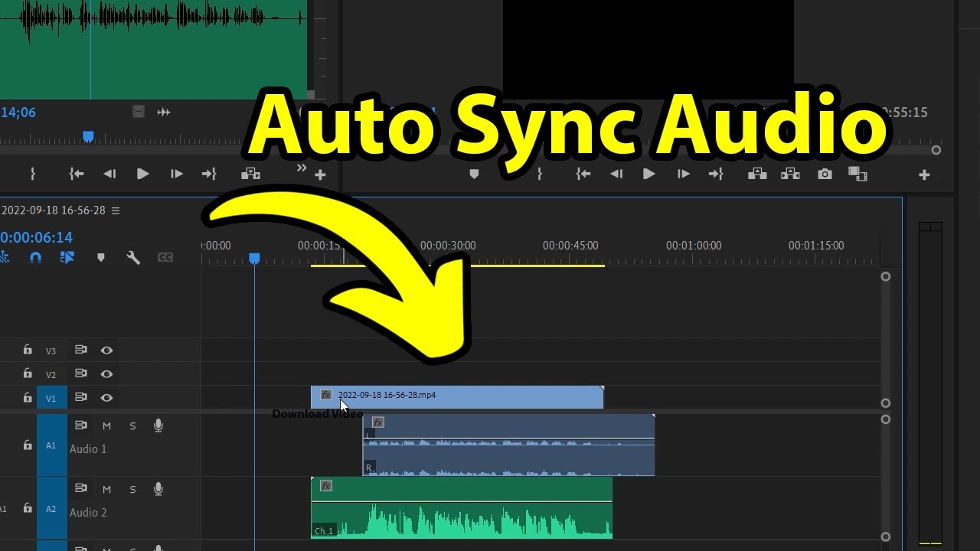Click Drag Video Only icon in Source monitor
The height and width of the screenshot is (551, 980).
[139, 112]
